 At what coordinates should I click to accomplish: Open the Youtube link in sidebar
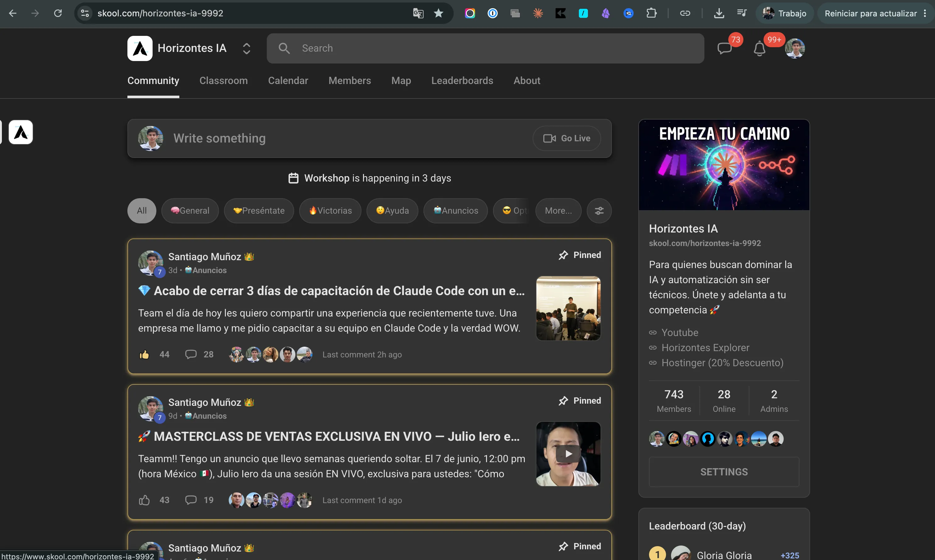680,333
